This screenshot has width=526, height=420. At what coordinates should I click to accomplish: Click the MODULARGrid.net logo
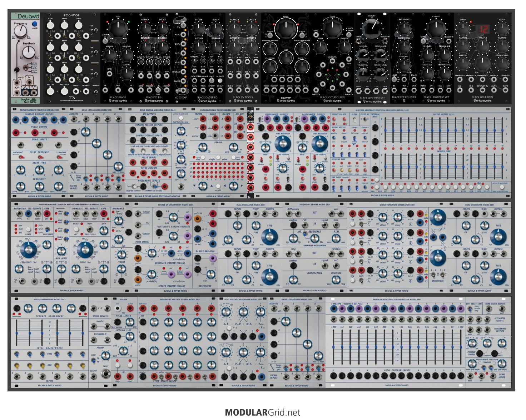tap(263, 412)
